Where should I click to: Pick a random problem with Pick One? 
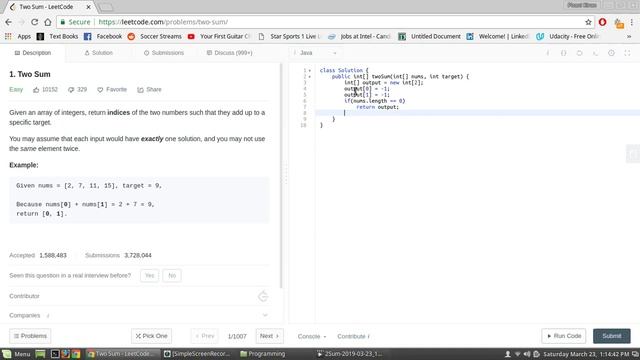coord(151,336)
